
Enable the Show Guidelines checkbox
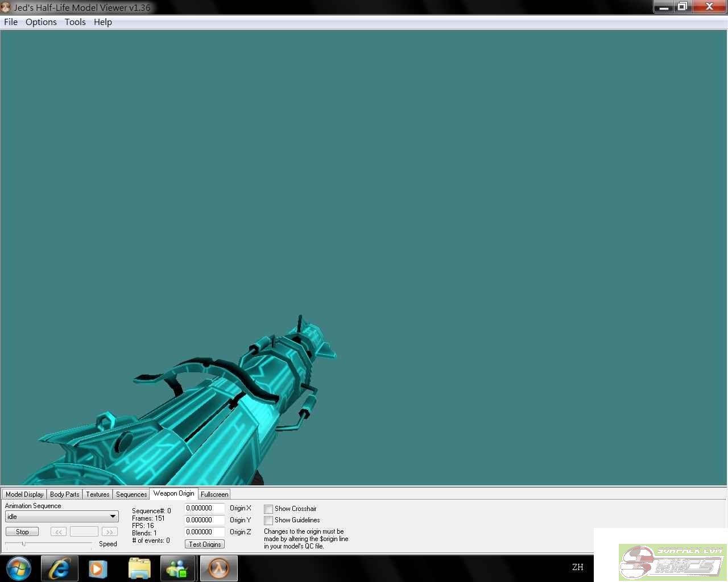click(x=268, y=521)
